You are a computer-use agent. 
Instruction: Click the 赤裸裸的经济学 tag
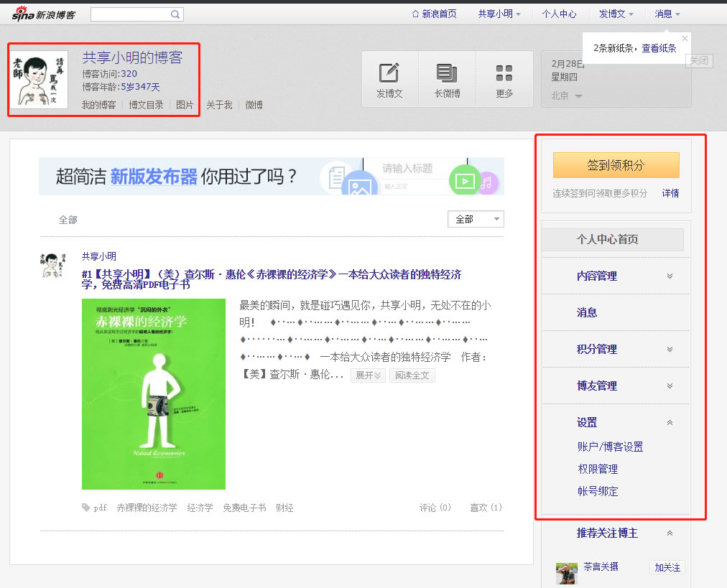coord(147,508)
